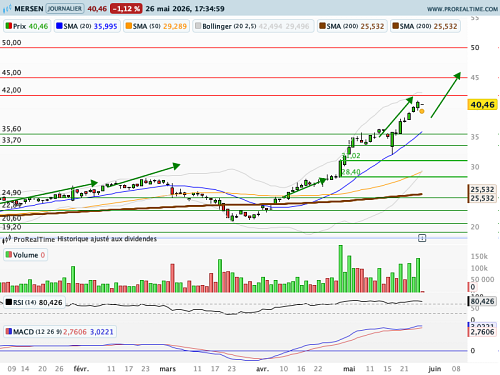Open the MACD (12 26 9) indicator legend
The width and height of the screenshot is (500, 375).
[x=60, y=332]
